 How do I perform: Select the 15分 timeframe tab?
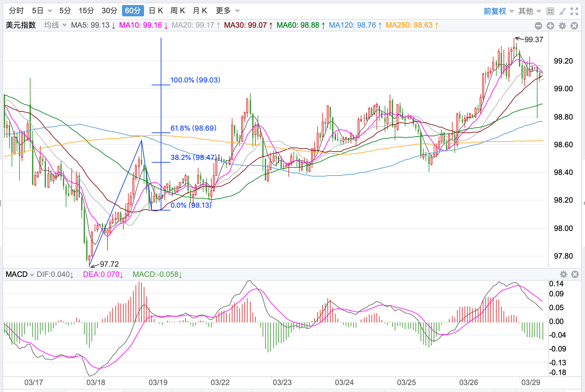[86, 11]
